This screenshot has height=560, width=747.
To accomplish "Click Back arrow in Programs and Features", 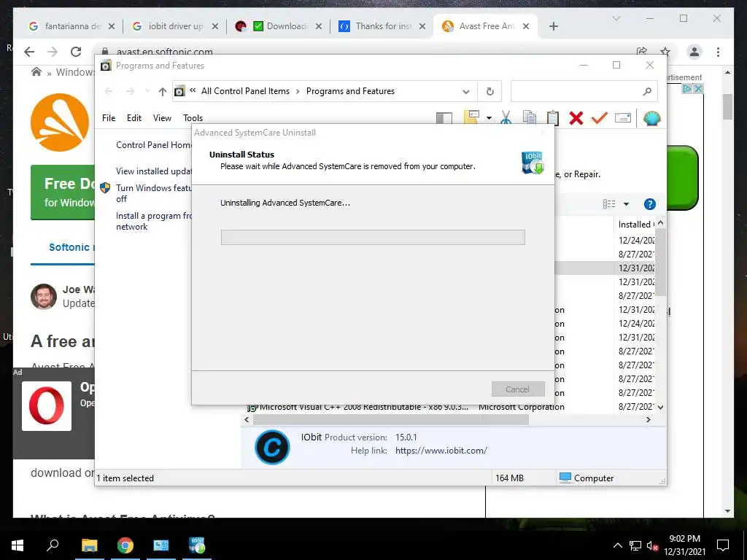I will point(109,91).
